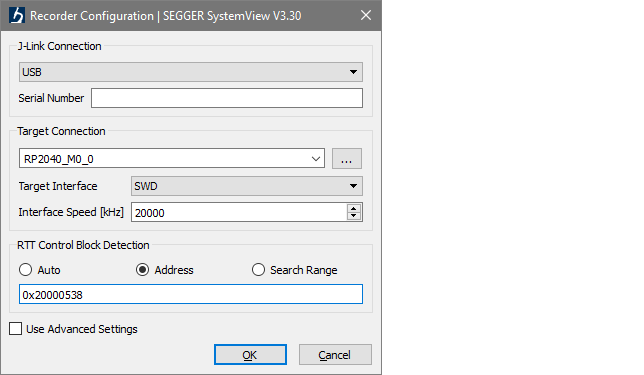Click the RTT address field 0x20000538
The height and width of the screenshot is (375, 644).
point(191,294)
